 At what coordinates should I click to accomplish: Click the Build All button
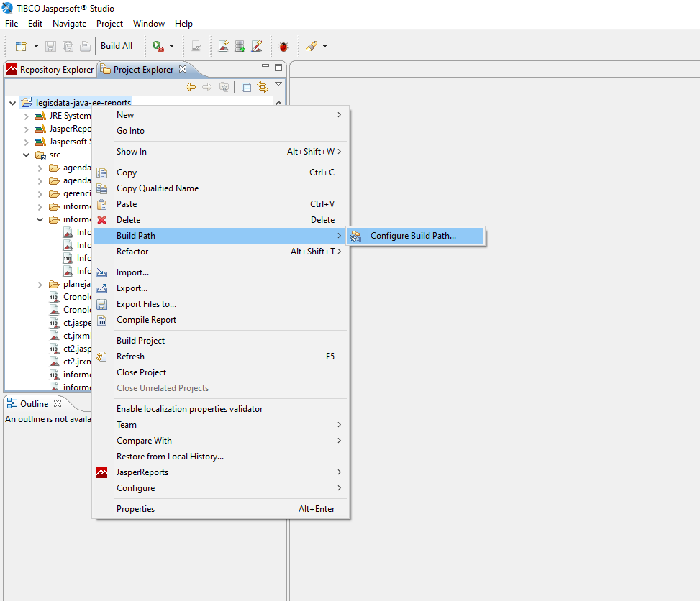pos(117,46)
